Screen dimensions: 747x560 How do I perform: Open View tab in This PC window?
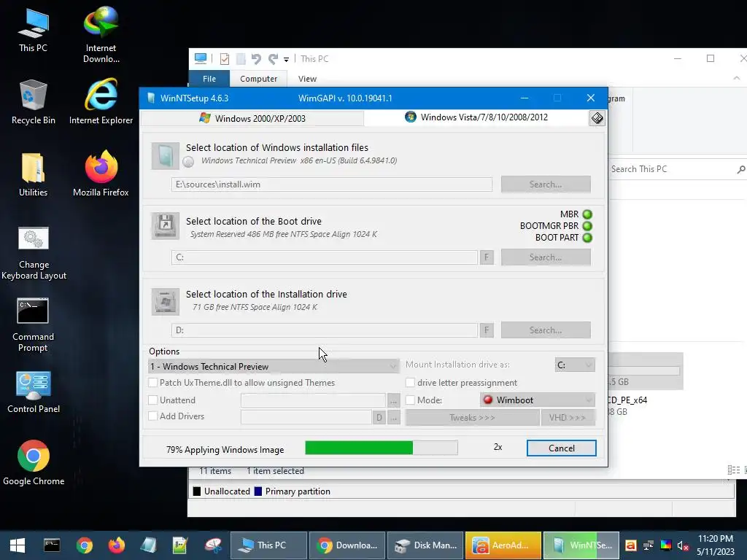307,79
